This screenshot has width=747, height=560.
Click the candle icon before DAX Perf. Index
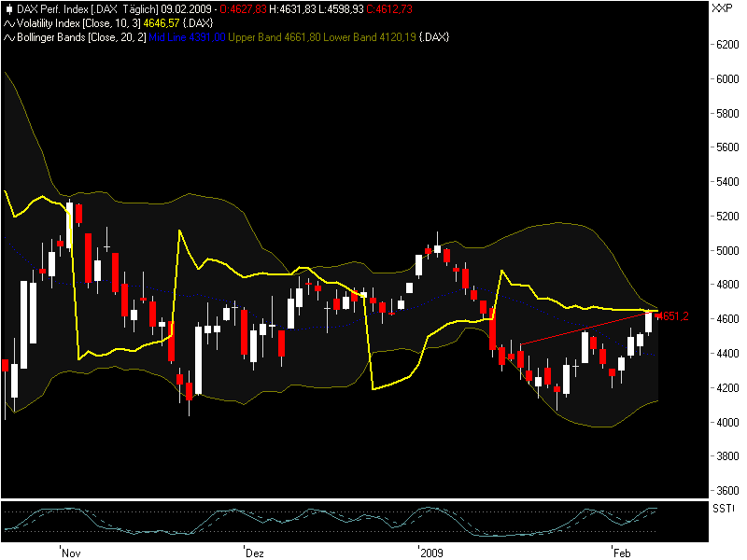click(7, 8)
